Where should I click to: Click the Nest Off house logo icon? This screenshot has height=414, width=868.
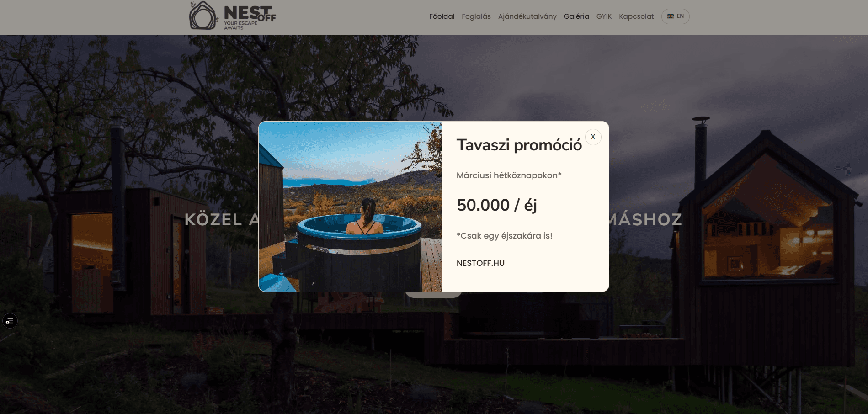tap(203, 16)
